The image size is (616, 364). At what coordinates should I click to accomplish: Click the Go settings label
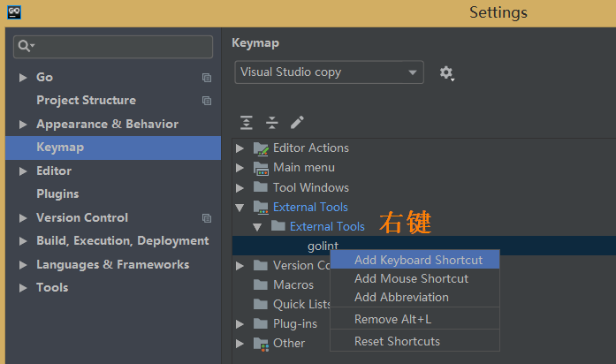pyautogui.click(x=44, y=78)
